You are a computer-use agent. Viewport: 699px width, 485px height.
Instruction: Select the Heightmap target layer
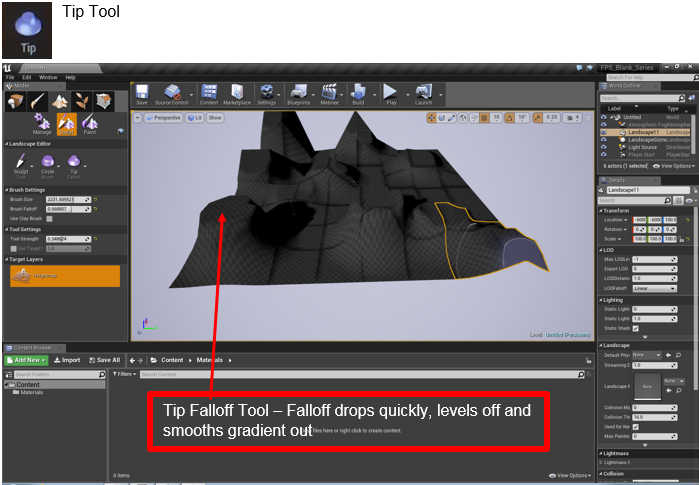click(x=65, y=276)
